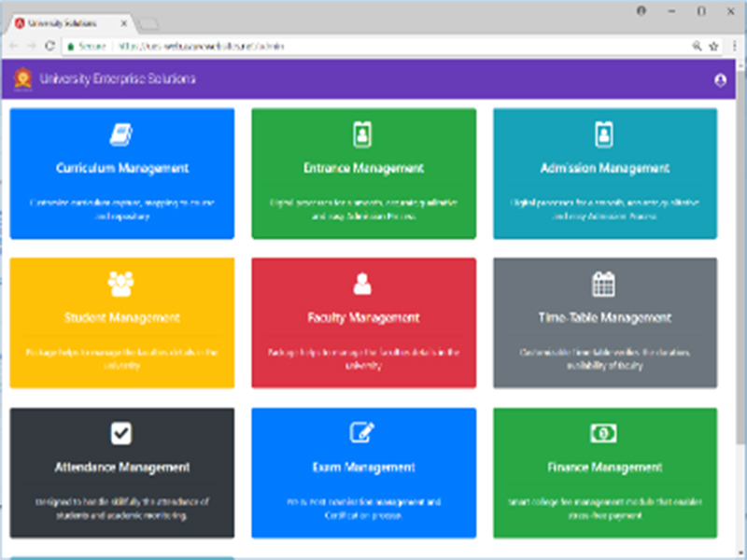Bookmark this page with the star icon

713,45
